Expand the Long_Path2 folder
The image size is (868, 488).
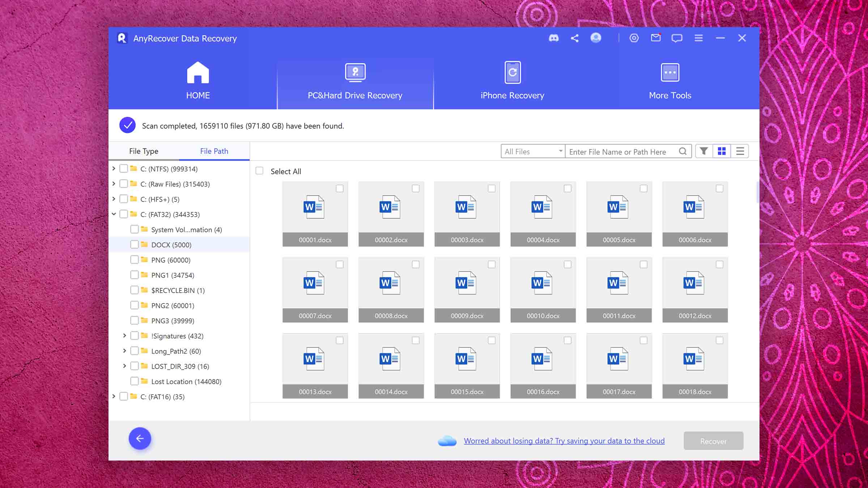[124, 351]
